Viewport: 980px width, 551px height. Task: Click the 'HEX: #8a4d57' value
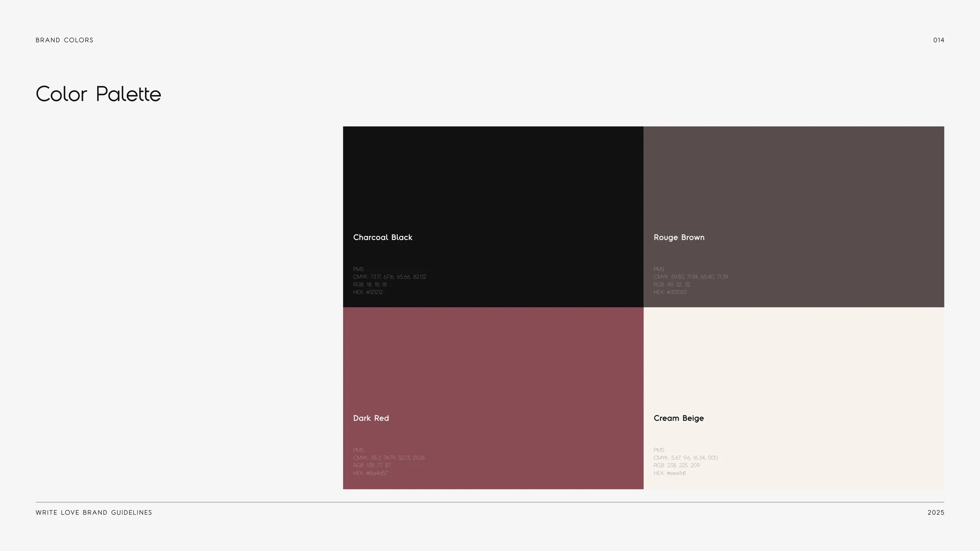371,473
